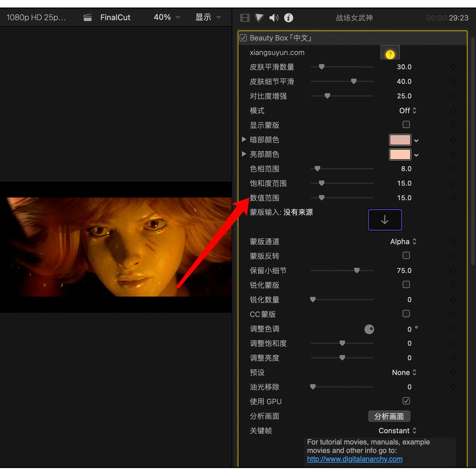Viewport: 476px width, 476px height.
Task: Click the 暗部颜色 color swatch
Action: pyautogui.click(x=400, y=140)
